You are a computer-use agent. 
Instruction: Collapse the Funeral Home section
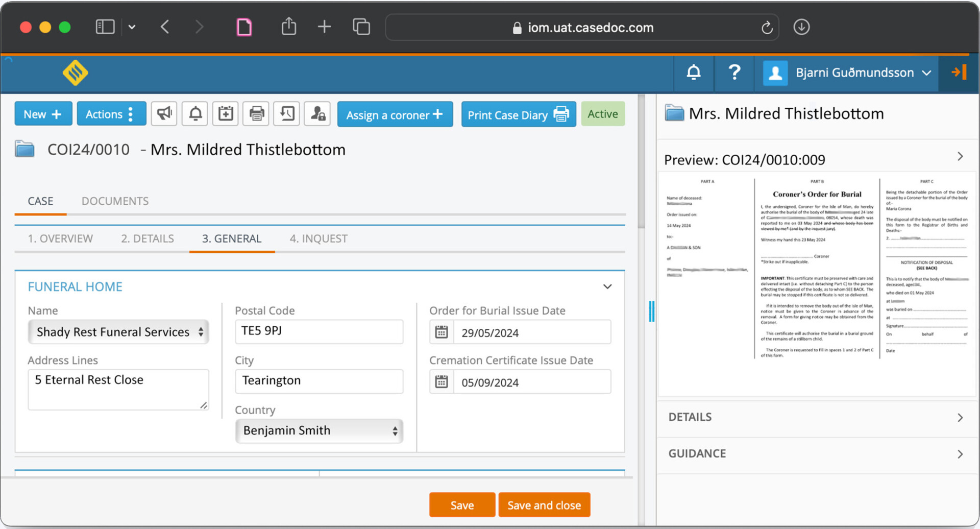pyautogui.click(x=607, y=286)
